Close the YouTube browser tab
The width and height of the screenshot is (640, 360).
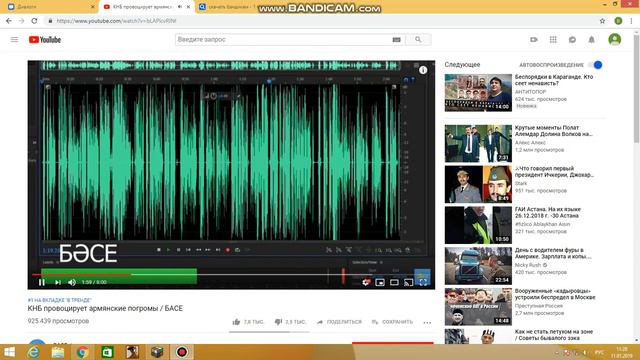pos(188,7)
